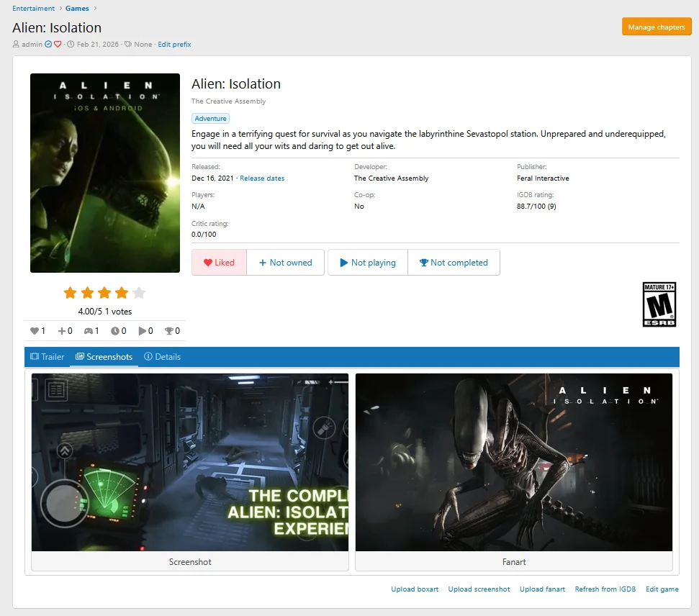
Task: Open the Details tab
Action: point(162,357)
